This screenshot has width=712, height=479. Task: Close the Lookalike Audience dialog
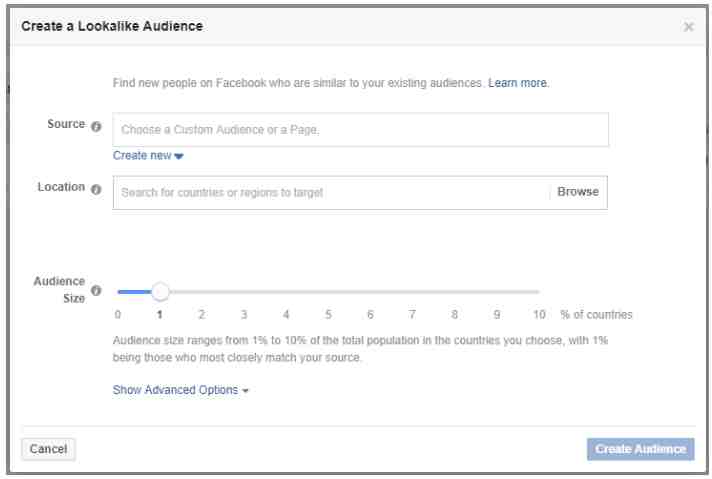point(688,27)
